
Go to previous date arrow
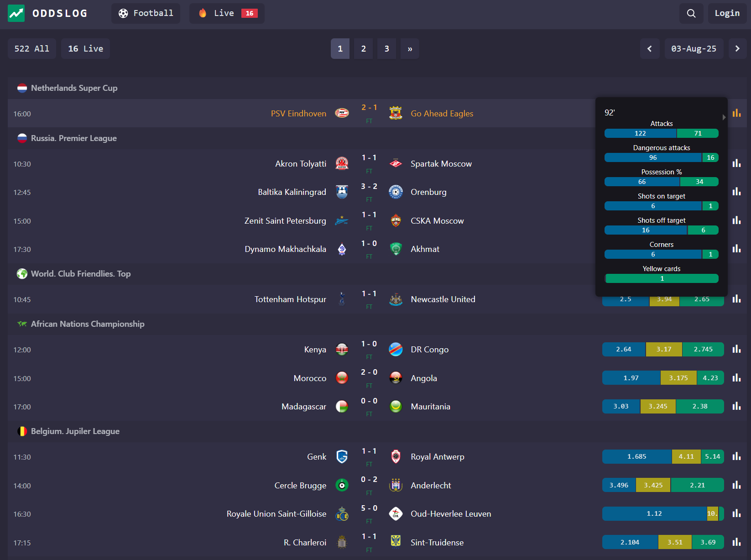point(650,48)
